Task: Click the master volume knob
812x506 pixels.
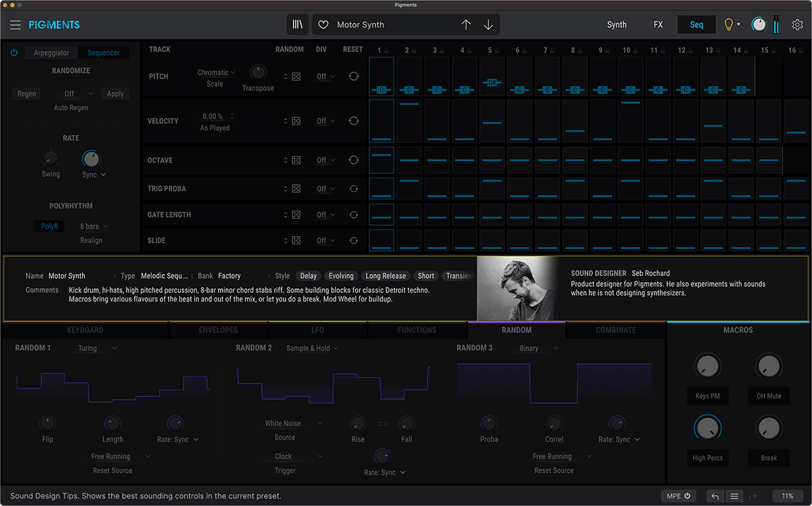Action: coord(759,25)
